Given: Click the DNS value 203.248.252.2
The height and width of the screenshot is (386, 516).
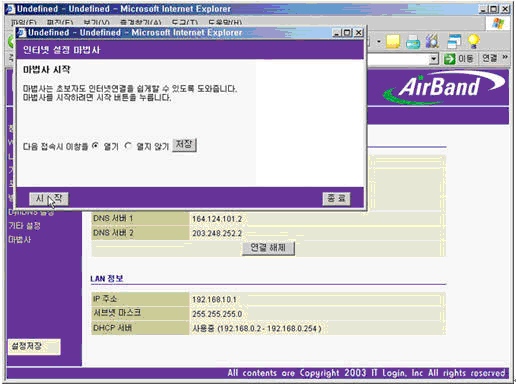Looking at the screenshot, I should tap(217, 233).
